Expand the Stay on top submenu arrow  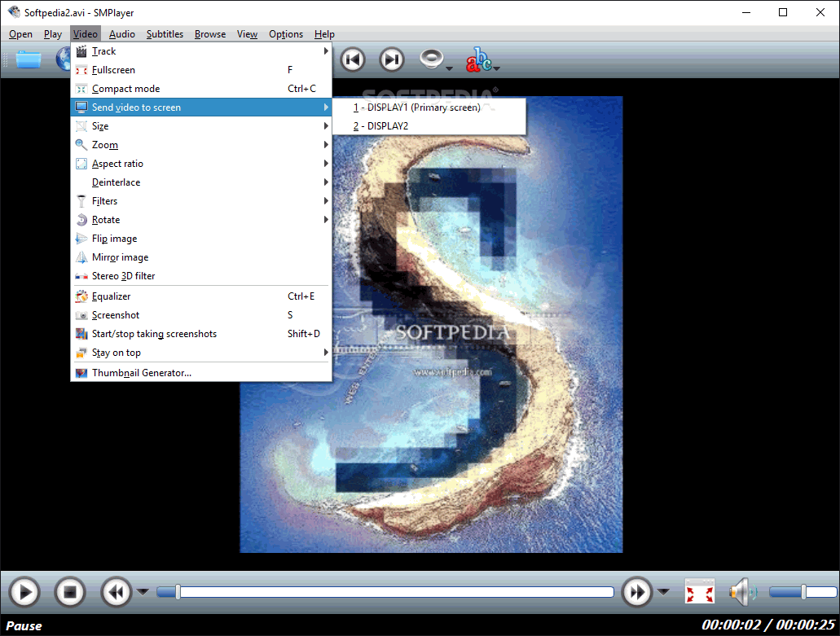tap(326, 353)
